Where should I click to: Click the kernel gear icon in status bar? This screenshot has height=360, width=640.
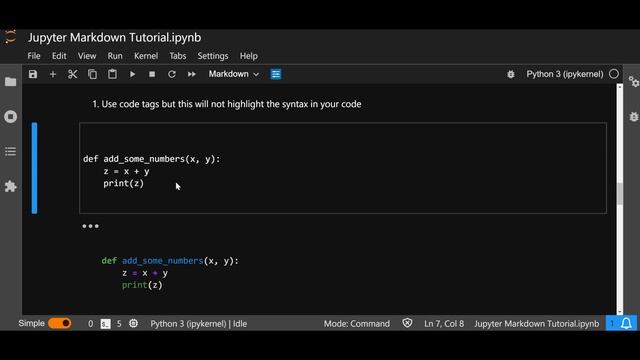click(133, 324)
